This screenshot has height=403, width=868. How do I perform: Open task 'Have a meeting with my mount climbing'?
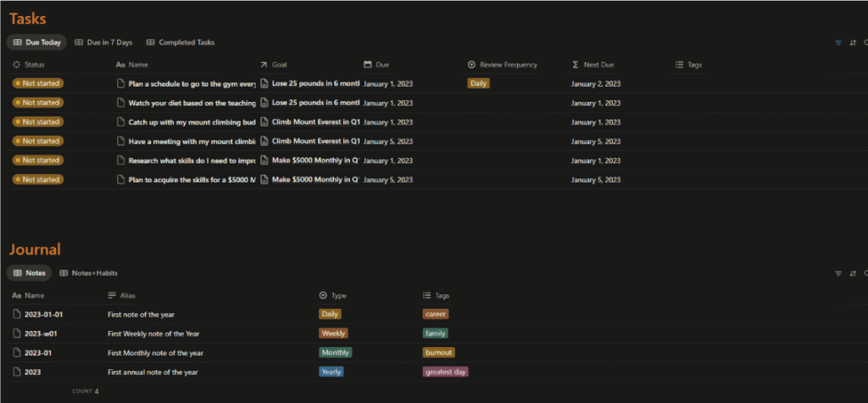(192, 142)
